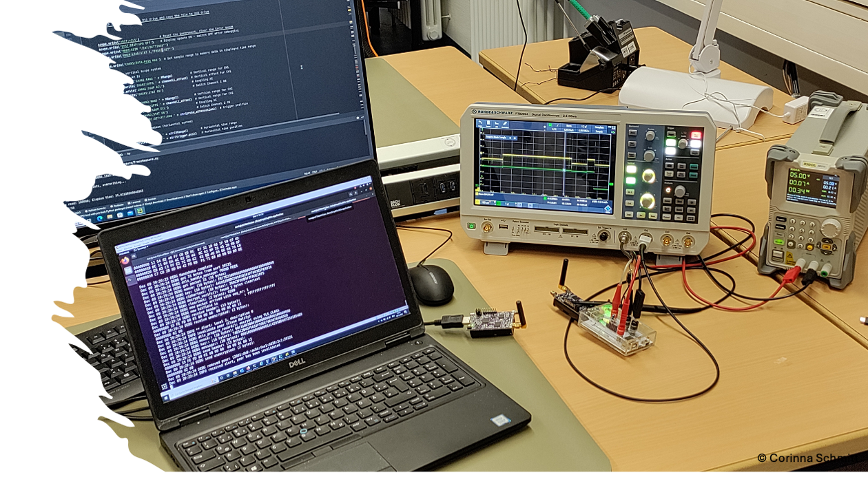Click the trigger level knob on the oscilloscope
Screen dimensions: 868x488
(683, 144)
